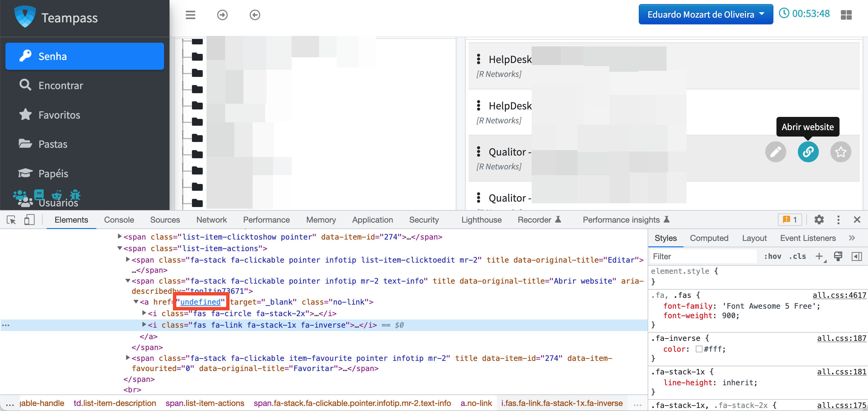
Task: Switch to the Console tab
Action: click(119, 220)
